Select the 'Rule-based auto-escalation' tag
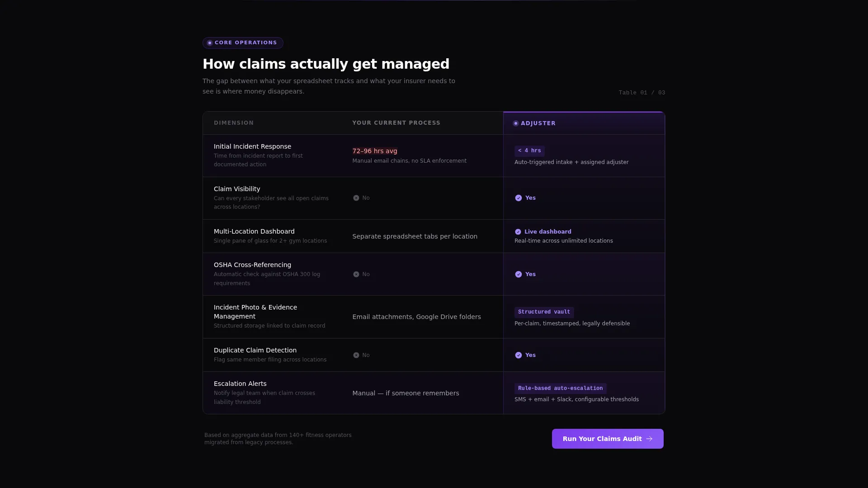This screenshot has height=488, width=868. pos(560,389)
